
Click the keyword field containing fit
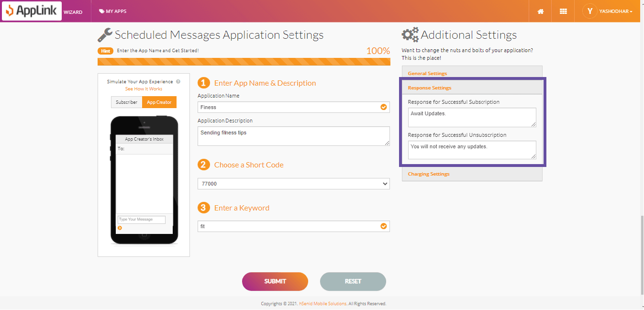(294, 226)
